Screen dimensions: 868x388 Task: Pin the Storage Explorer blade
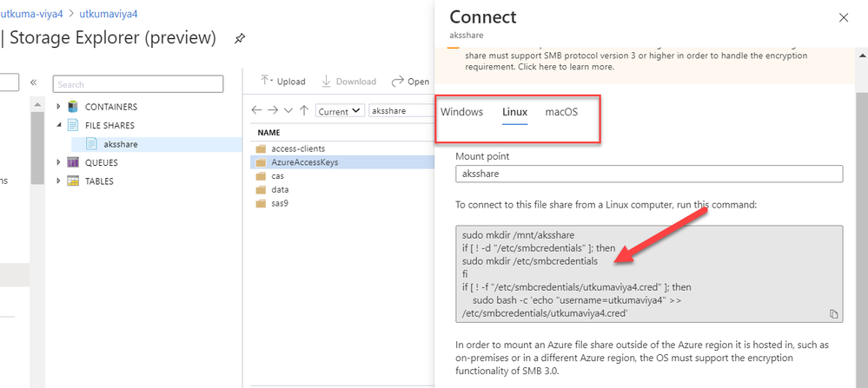(x=239, y=38)
